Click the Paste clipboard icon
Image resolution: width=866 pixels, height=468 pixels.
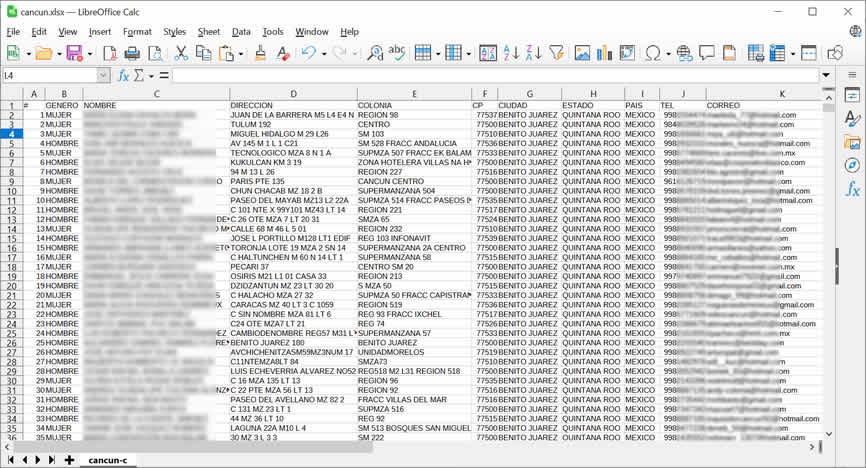click(x=226, y=53)
